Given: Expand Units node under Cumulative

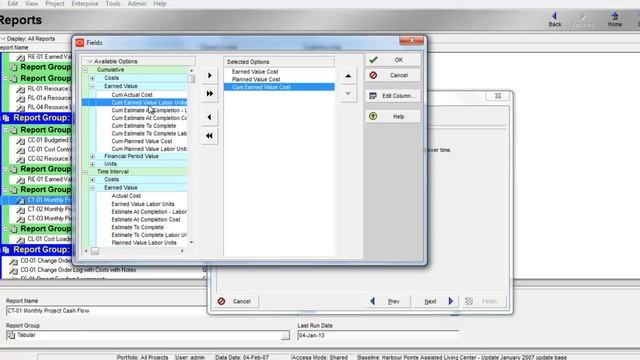Looking at the screenshot, I should [92, 164].
